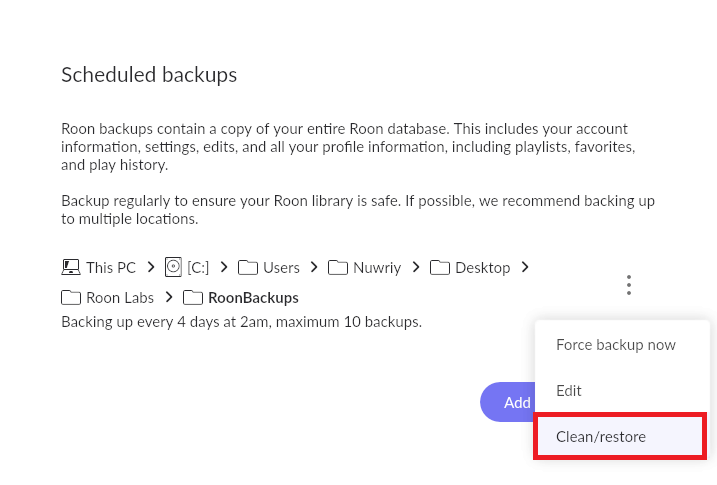717x485 pixels.
Task: Click the Users folder icon
Action: 249,267
